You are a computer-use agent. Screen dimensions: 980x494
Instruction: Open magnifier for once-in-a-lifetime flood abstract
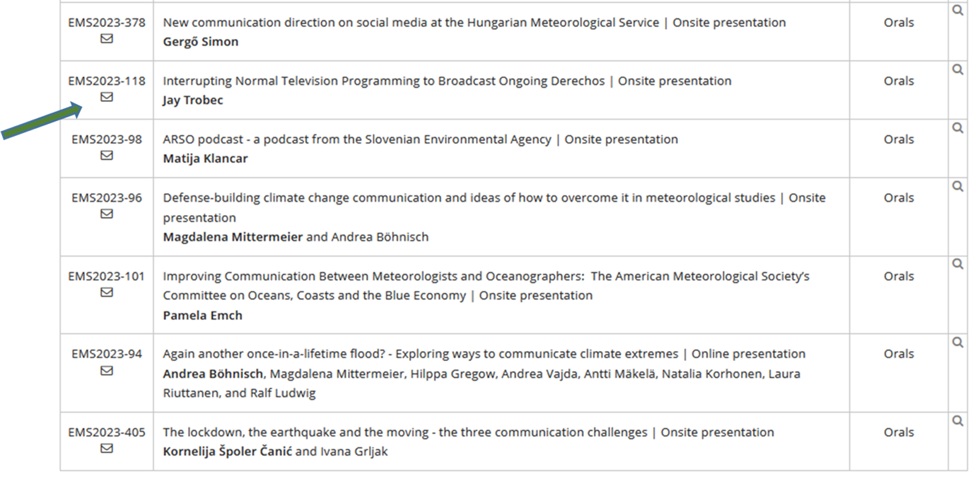pyautogui.click(x=957, y=342)
